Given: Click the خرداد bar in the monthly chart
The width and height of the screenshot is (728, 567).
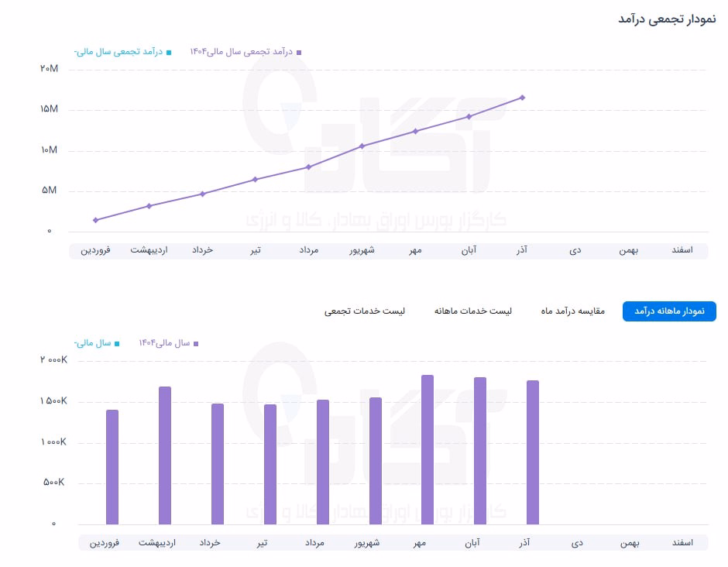Looking at the screenshot, I should point(218,464).
